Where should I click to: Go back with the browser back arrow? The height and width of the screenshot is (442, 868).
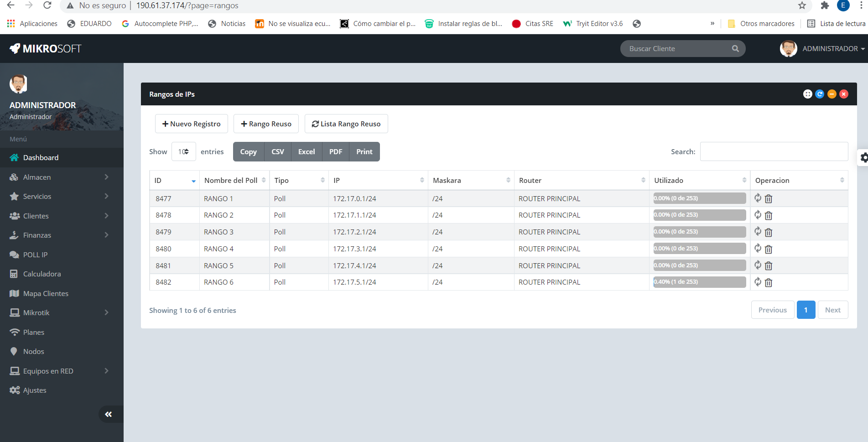point(11,5)
